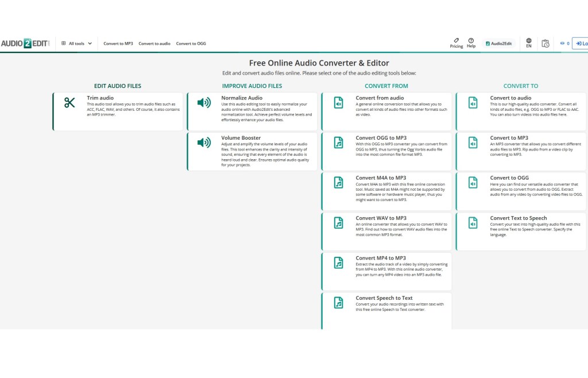Click the credits coin icon in header

[x=563, y=44]
